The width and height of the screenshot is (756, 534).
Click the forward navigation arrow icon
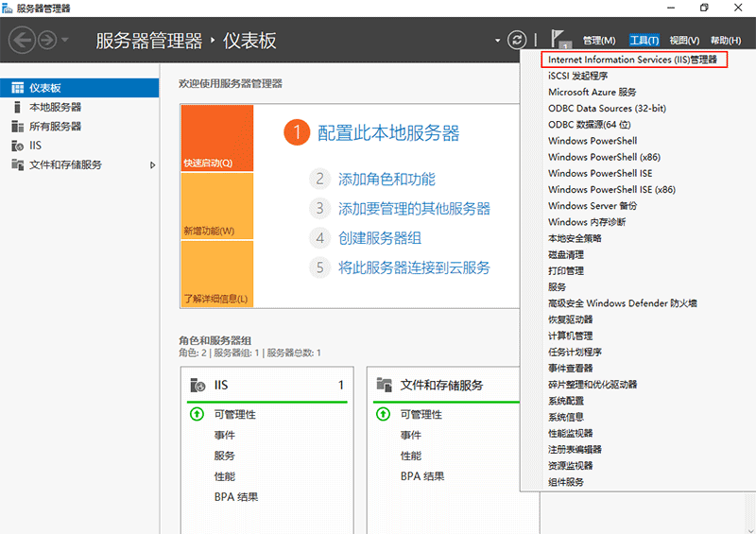[47, 40]
